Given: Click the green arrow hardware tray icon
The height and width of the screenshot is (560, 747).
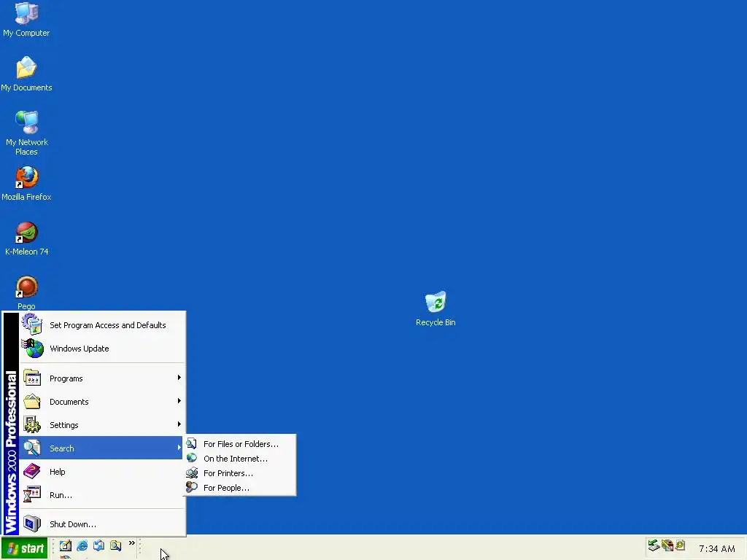Looking at the screenshot, I should tap(654, 545).
